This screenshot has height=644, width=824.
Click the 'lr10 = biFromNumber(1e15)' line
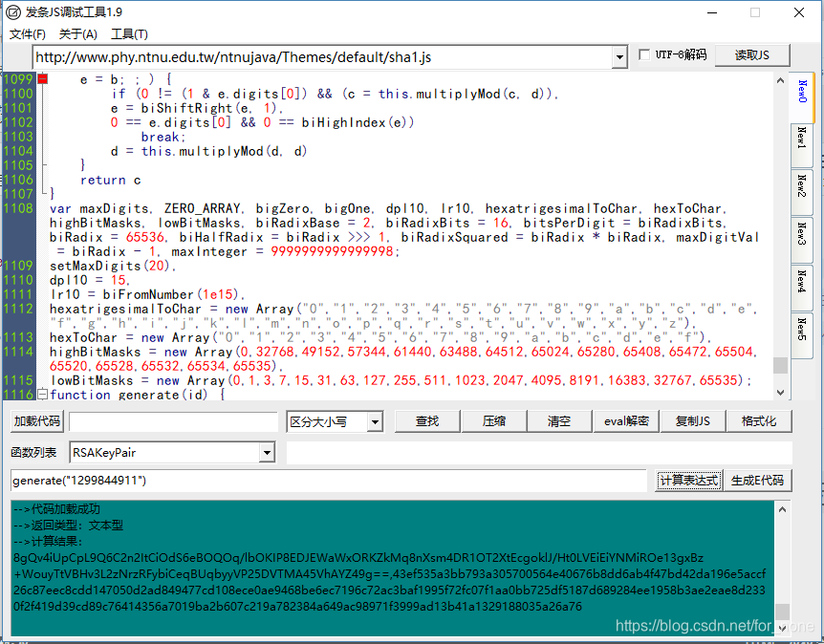point(147,294)
